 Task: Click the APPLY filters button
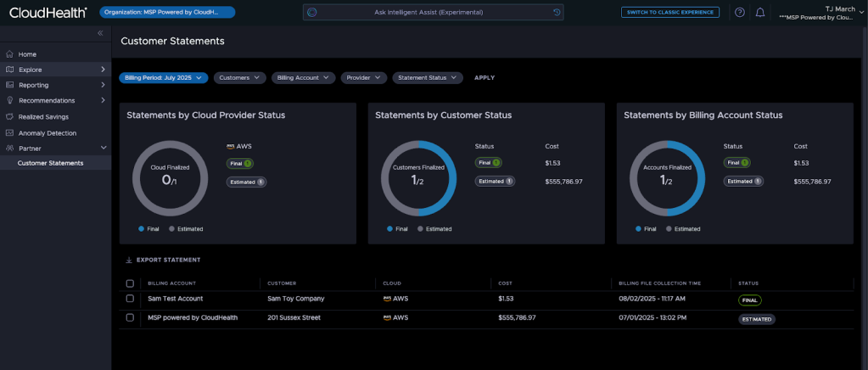[x=484, y=78]
